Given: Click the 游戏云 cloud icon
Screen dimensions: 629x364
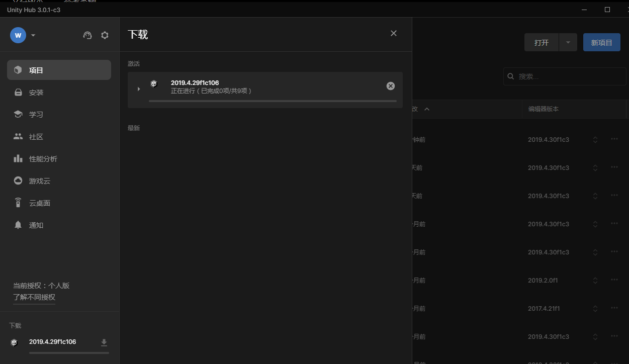Looking at the screenshot, I should pyautogui.click(x=18, y=180).
